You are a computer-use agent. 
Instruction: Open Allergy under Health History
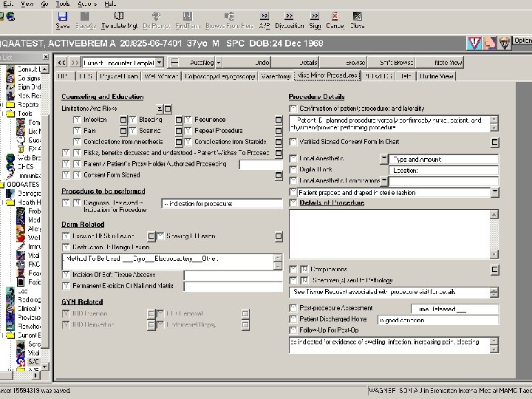[30, 228]
